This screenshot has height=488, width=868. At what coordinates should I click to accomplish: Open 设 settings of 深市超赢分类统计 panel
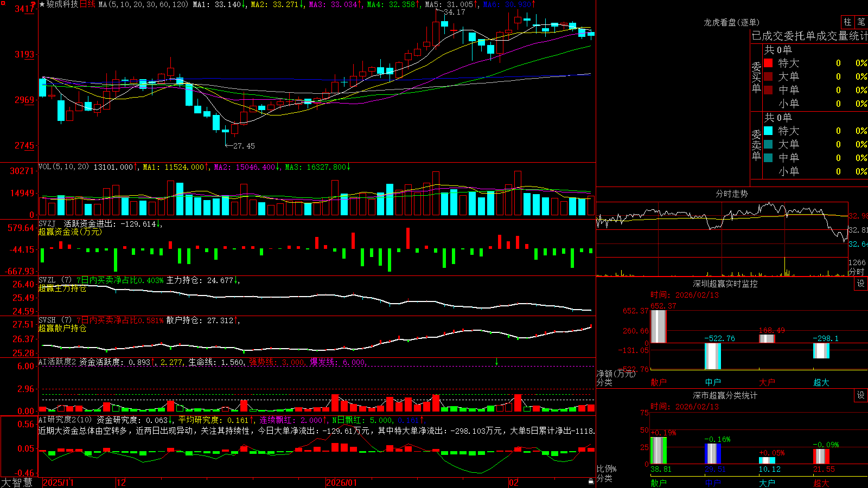point(861,395)
